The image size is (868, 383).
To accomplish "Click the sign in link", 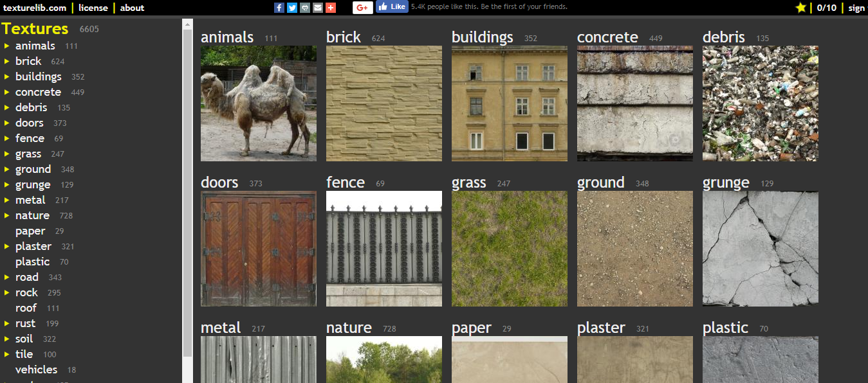I will 856,8.
